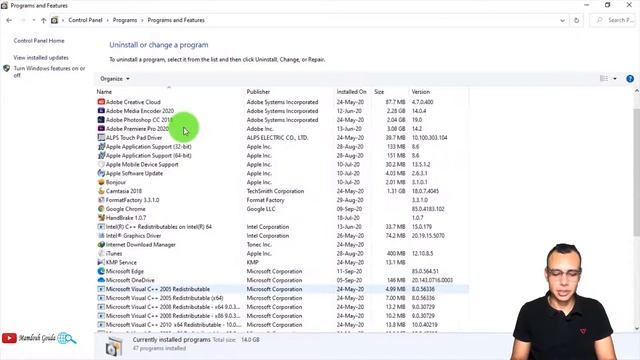The width and height of the screenshot is (640, 360).
Task: Click the ALPS Touch Pad Driver icon
Action: point(101,138)
